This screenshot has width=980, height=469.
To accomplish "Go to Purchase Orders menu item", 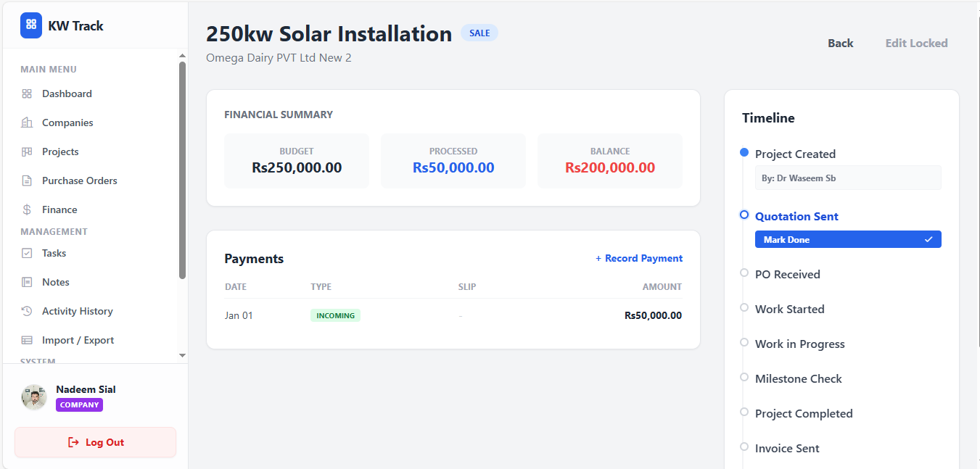I will 79,180.
